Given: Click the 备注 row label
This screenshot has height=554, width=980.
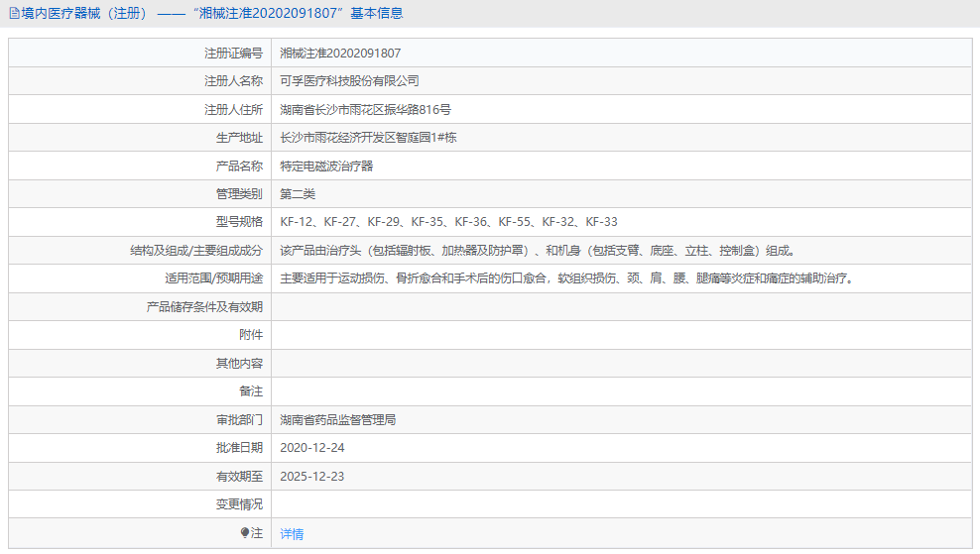Looking at the screenshot, I should pos(251,391).
